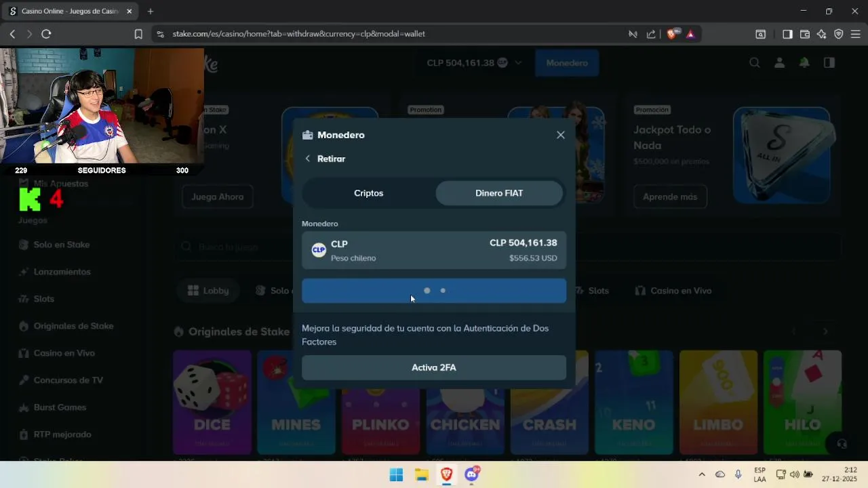Open the DICE game thumbnail
The width and height of the screenshot is (868, 488).
tap(212, 402)
